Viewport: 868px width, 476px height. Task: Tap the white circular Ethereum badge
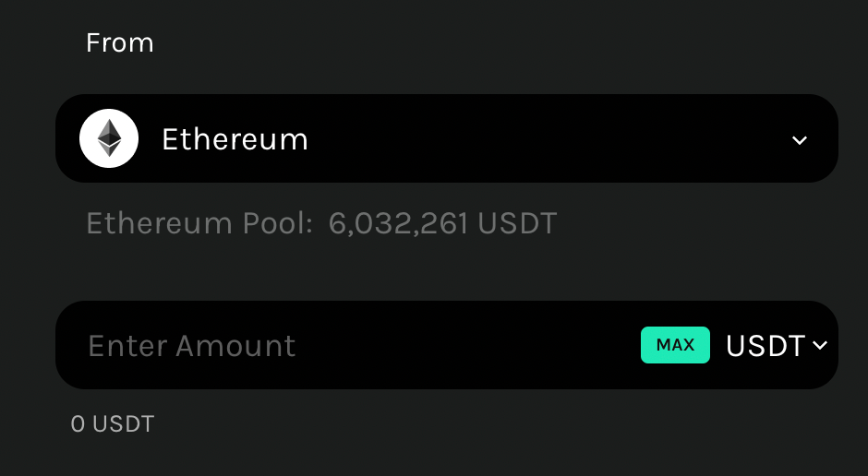click(109, 138)
